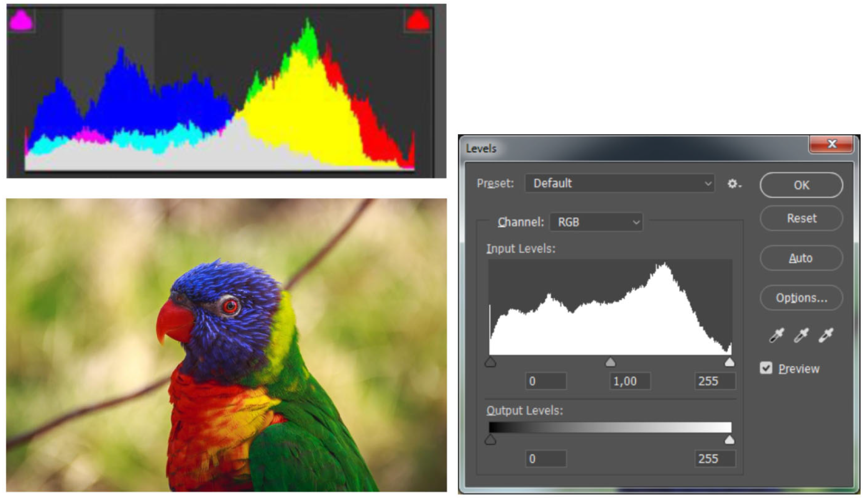Select the white point eyedropper
The width and height of the screenshot is (868, 503).
point(826,335)
